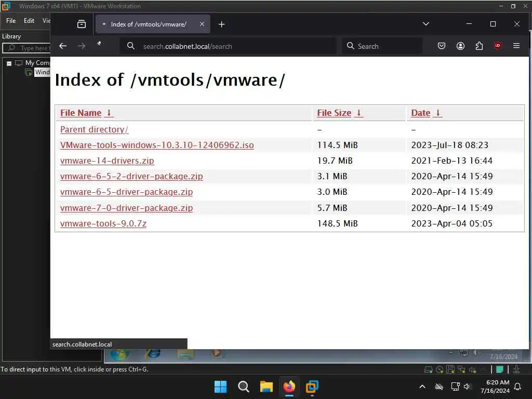The height and width of the screenshot is (399, 532).
Task: Click the volume speaker tray icon
Action: 467,387
